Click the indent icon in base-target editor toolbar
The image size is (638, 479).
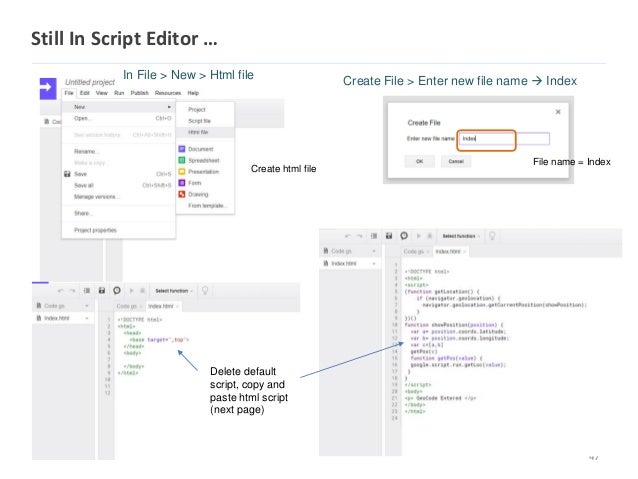click(87, 291)
